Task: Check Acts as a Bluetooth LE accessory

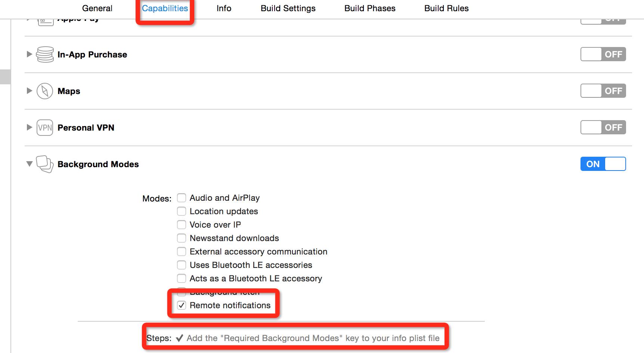Action: 182,278
